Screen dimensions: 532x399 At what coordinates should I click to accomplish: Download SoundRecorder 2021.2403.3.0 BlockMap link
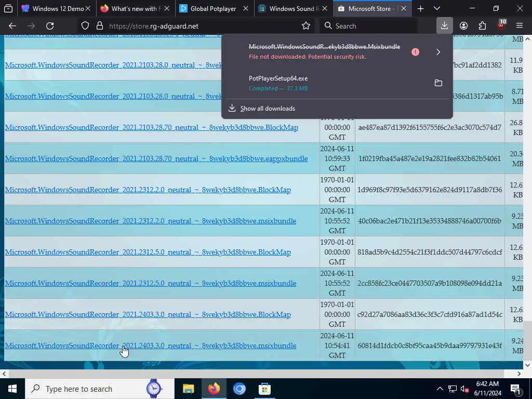(x=148, y=315)
